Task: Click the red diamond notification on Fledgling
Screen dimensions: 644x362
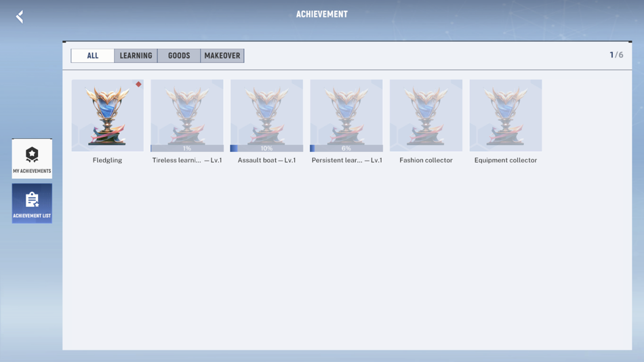Action: point(138,84)
